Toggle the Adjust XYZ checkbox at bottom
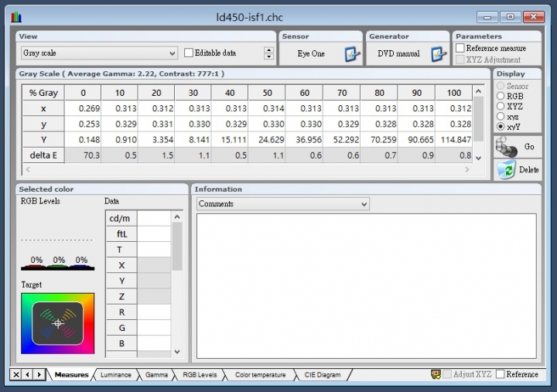The height and width of the screenshot is (392, 557). (447, 374)
